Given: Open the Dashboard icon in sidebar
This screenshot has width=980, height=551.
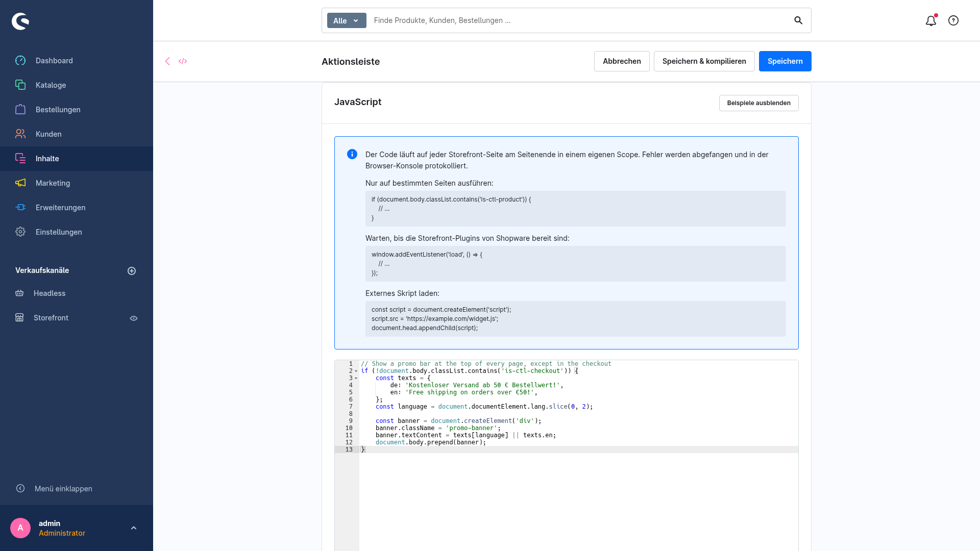Looking at the screenshot, I should (20, 61).
